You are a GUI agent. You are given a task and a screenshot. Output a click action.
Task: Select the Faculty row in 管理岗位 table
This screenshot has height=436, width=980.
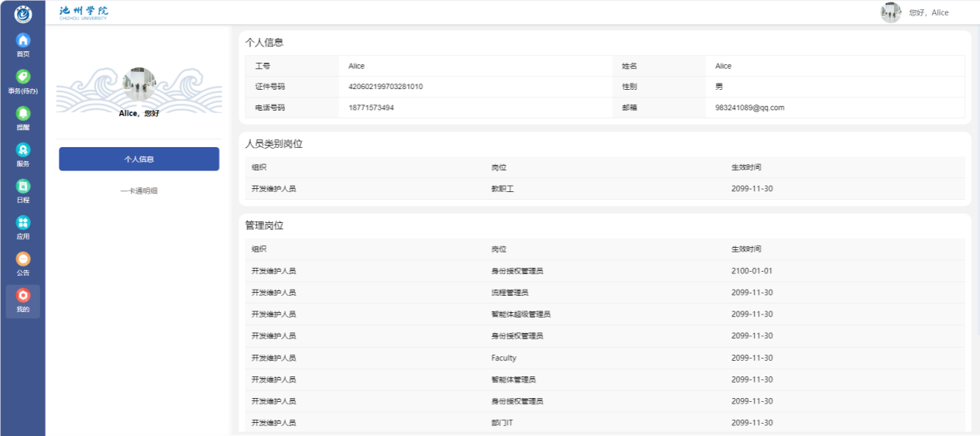(x=503, y=358)
